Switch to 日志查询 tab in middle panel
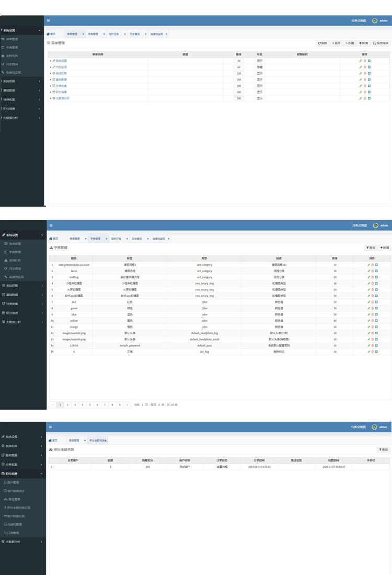This screenshot has width=392, height=575. pyautogui.click(x=136, y=238)
